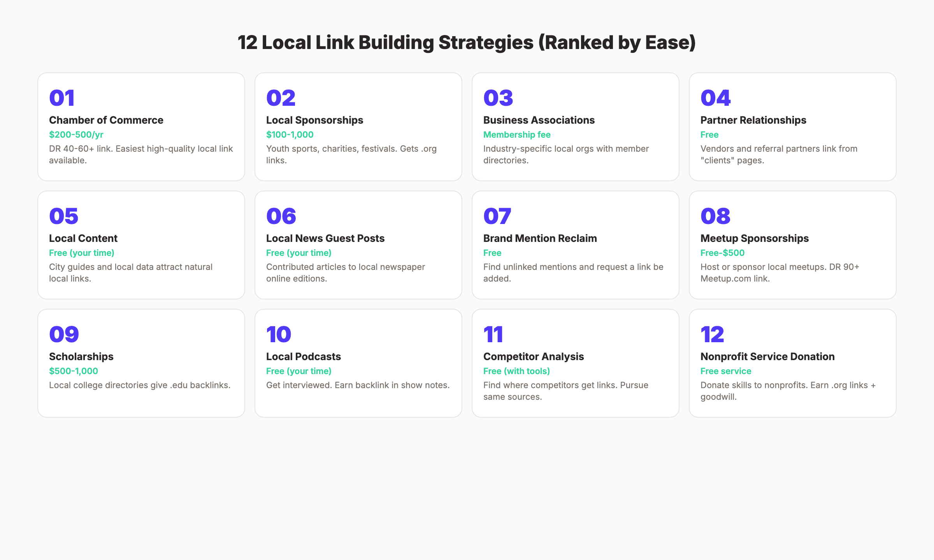Select the Local Sponsorships card
The width and height of the screenshot is (934, 560).
[x=358, y=127]
